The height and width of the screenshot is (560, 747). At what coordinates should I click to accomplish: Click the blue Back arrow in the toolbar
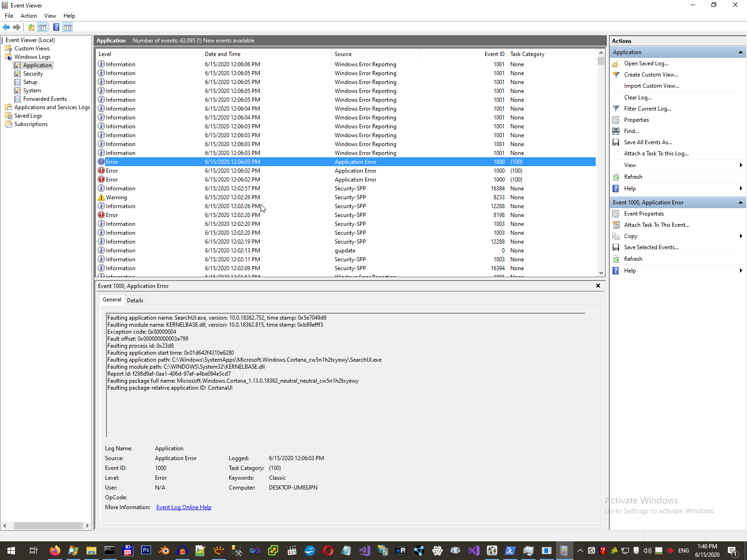click(x=6, y=27)
